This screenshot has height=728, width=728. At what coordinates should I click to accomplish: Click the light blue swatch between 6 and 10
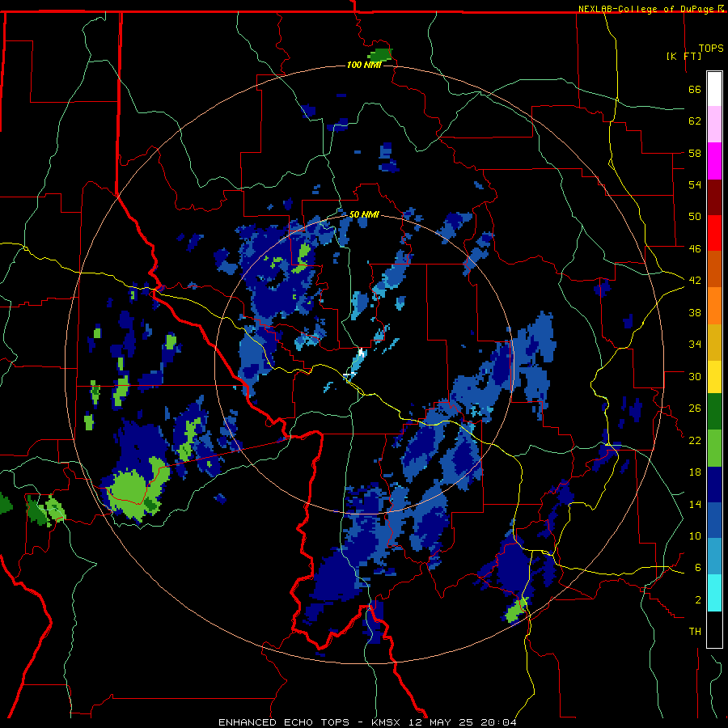pos(714,557)
